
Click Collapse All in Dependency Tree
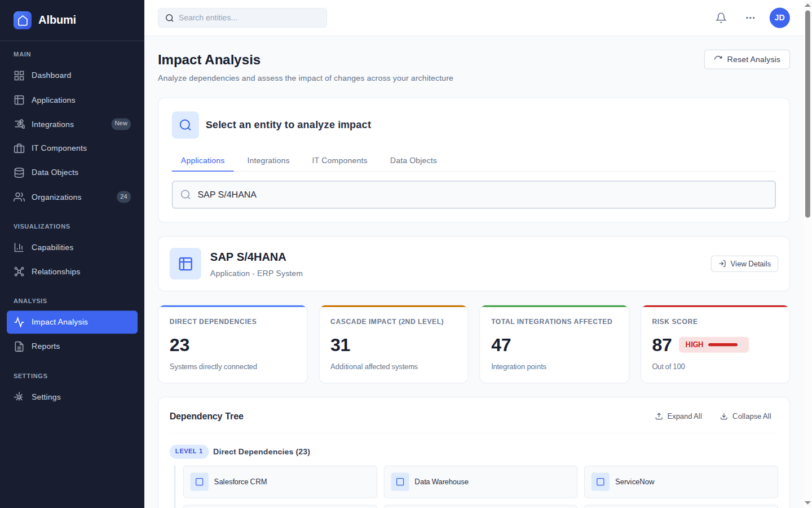[x=745, y=416]
